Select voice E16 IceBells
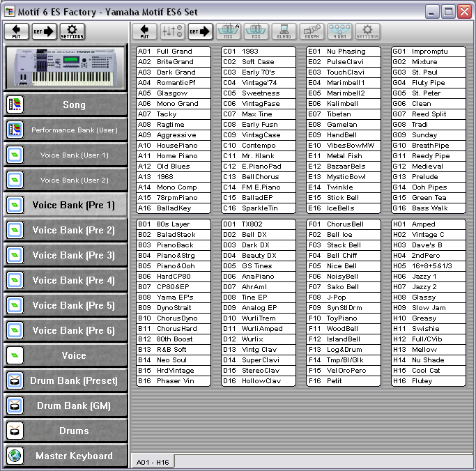476x471 pixels. (x=344, y=208)
